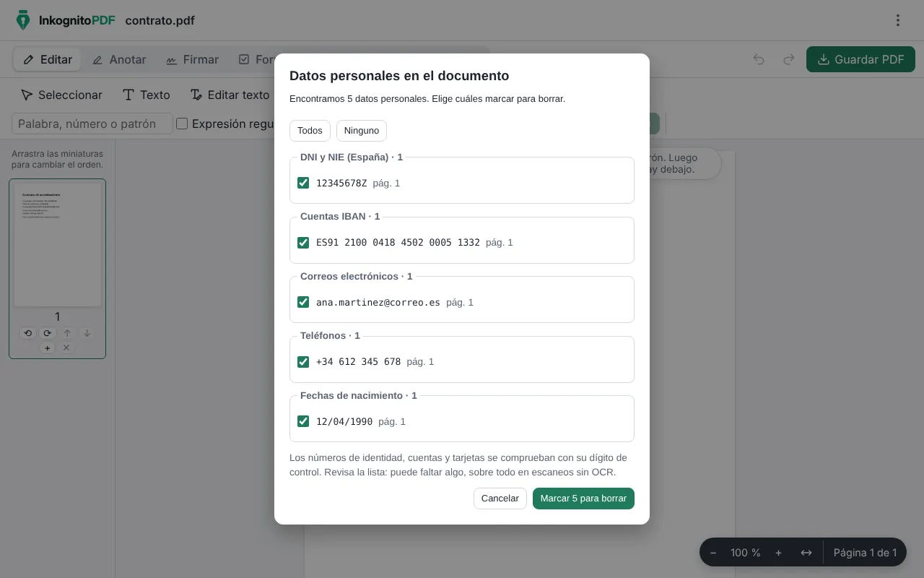This screenshot has width=924, height=578.
Task: Click the move page up arrow
Action: pos(67,333)
